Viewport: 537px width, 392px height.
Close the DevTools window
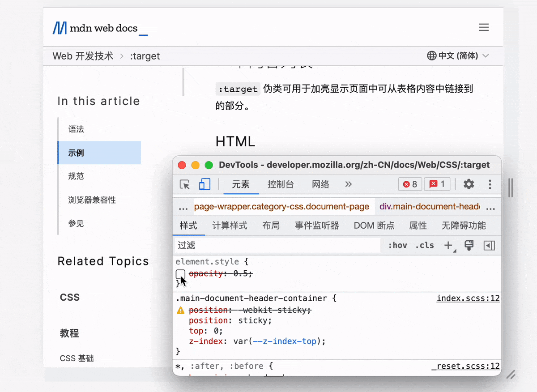click(x=182, y=165)
